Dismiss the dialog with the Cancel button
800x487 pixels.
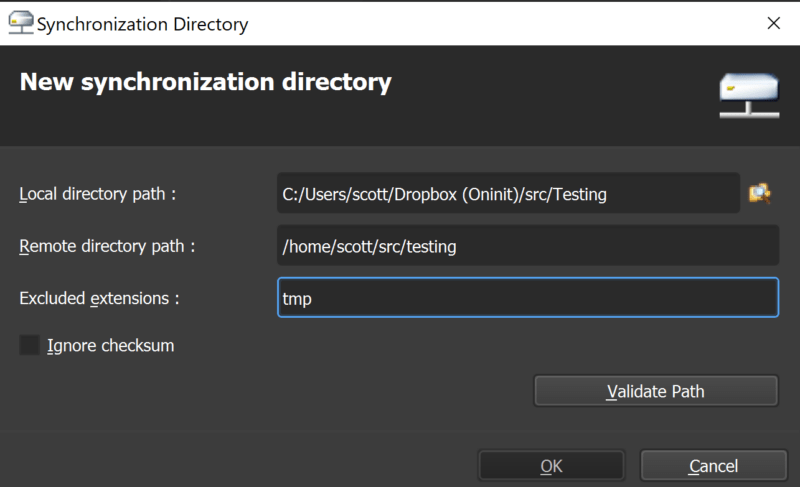pyautogui.click(x=713, y=466)
